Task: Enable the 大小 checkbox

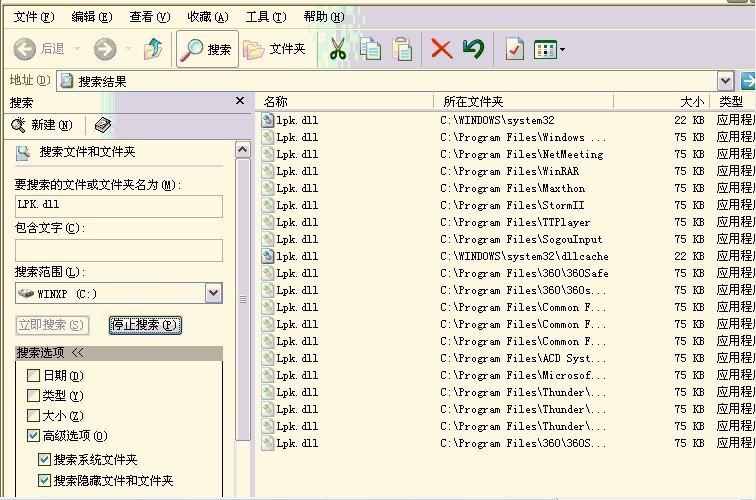Action: [x=33, y=415]
